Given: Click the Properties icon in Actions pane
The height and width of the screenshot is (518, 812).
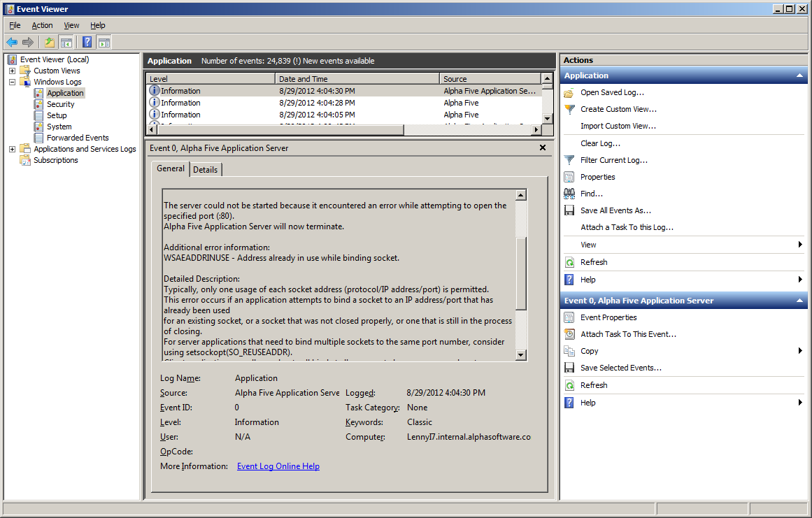Looking at the screenshot, I should tap(569, 177).
